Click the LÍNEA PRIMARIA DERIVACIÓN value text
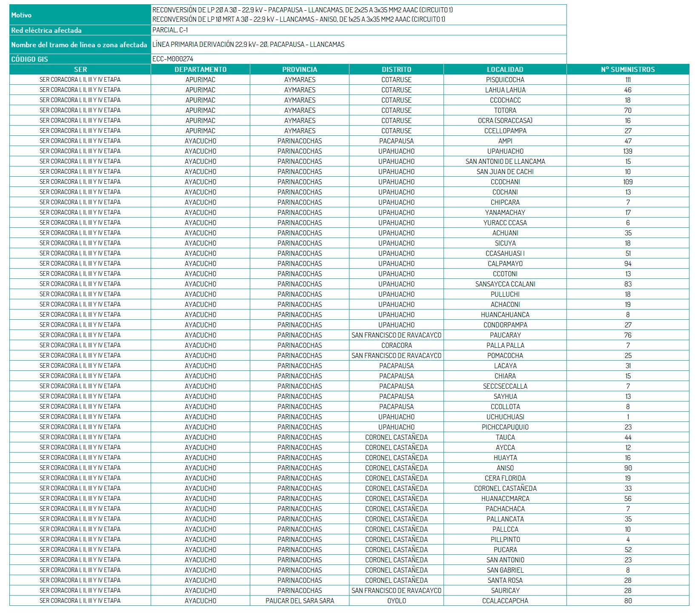698x616 pixels. point(249,44)
